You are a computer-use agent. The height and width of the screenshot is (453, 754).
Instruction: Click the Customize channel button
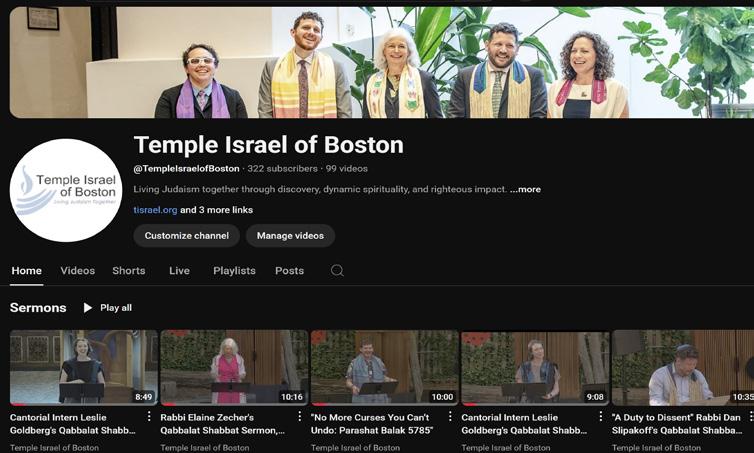tap(187, 236)
